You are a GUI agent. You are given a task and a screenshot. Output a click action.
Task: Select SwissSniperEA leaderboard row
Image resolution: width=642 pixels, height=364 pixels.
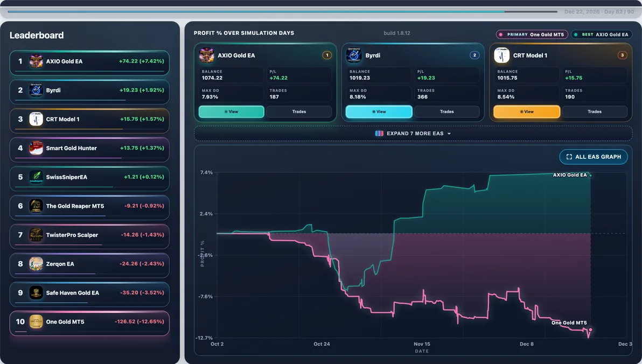(x=89, y=179)
